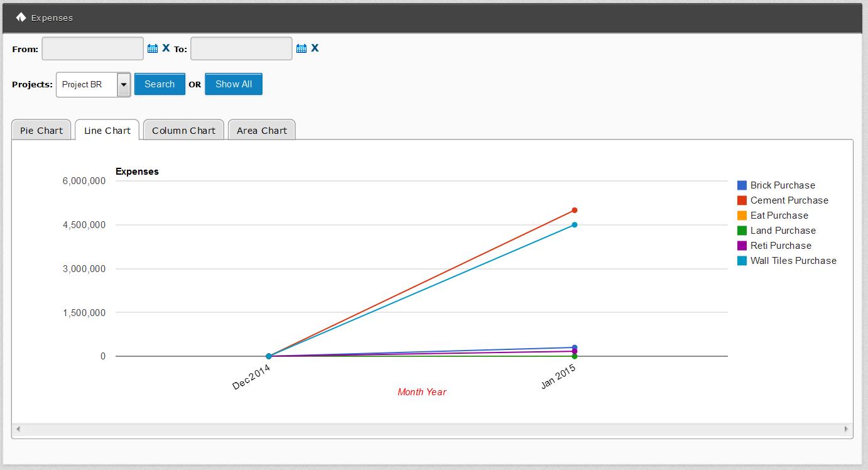The width and height of the screenshot is (868, 470).
Task: Switch to the Pie Chart tab
Action: click(41, 131)
